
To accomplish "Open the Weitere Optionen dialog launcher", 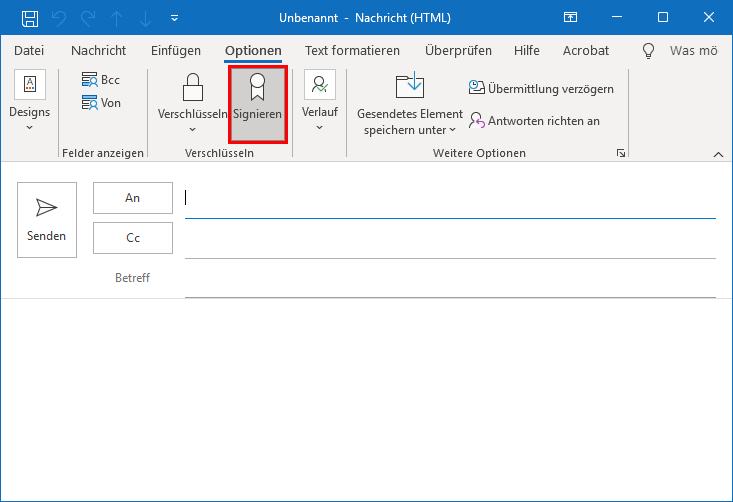I will click(x=620, y=153).
